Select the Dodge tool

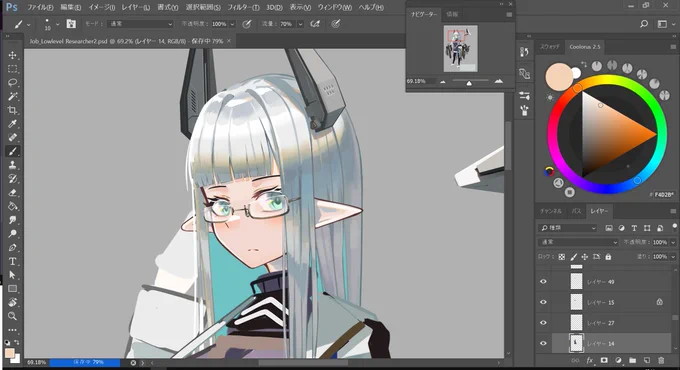12,234
